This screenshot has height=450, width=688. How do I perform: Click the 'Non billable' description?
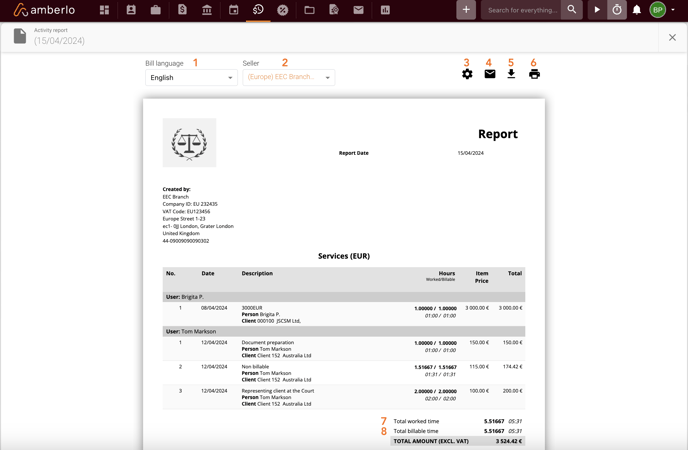click(x=255, y=367)
